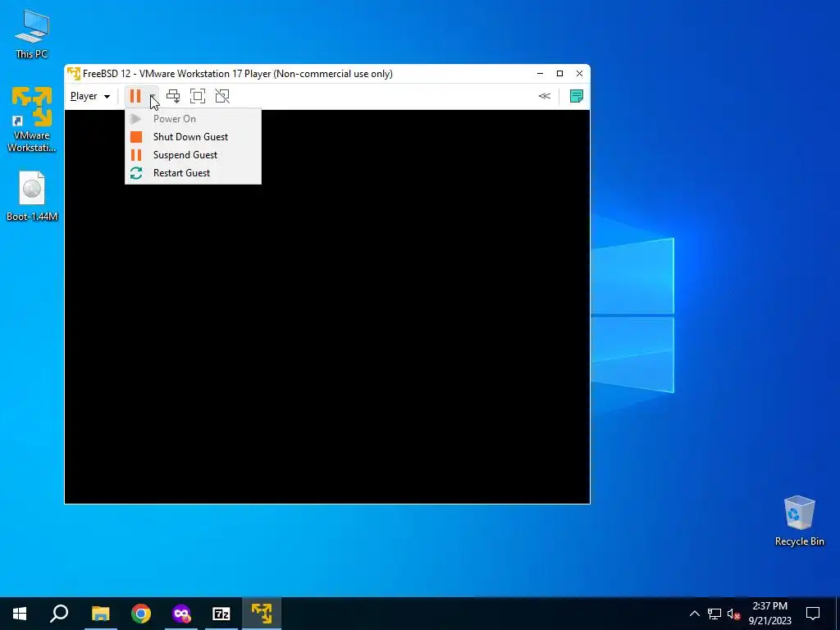Select This PC desktop icon
This screenshot has height=630, width=840.
coord(32,34)
